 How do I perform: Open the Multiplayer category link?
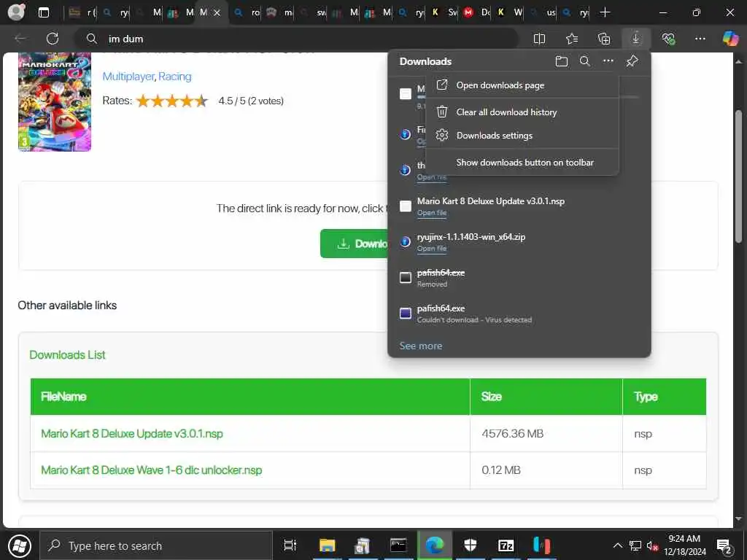point(128,76)
